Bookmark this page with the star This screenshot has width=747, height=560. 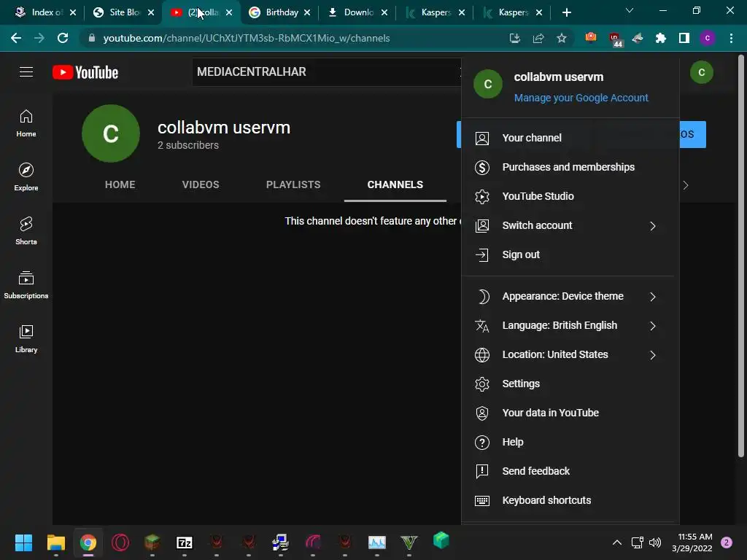click(562, 38)
